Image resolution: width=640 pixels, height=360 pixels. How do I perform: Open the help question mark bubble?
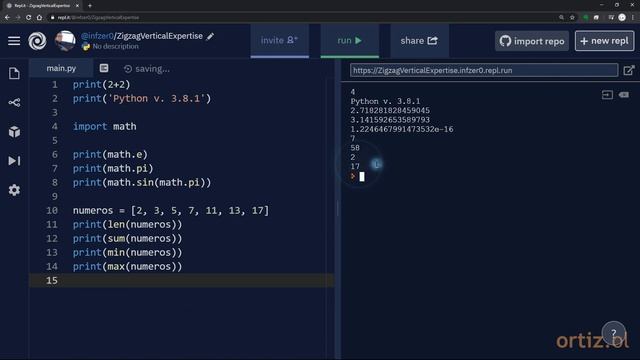(x=613, y=333)
